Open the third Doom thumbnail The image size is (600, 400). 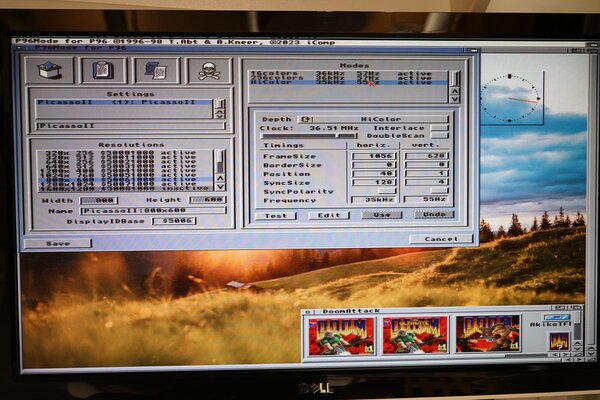(488, 334)
